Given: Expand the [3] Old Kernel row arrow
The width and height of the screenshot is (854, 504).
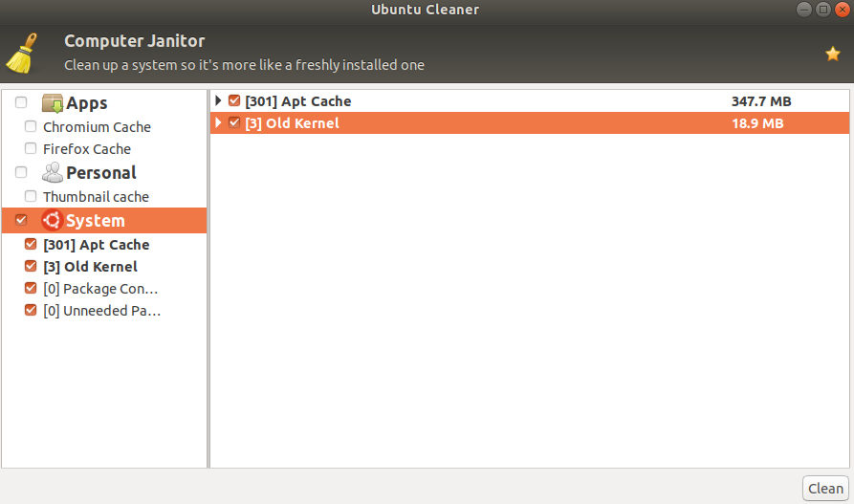Looking at the screenshot, I should click(218, 122).
